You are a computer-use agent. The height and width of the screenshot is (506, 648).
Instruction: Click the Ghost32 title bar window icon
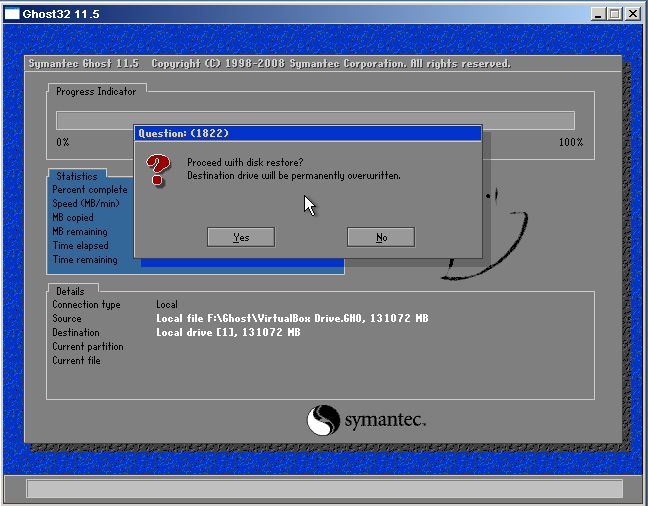(12, 14)
